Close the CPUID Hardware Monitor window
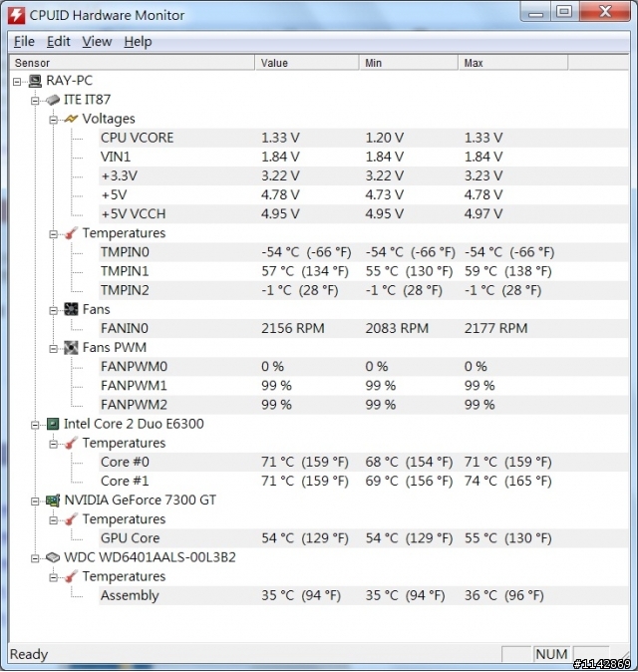 [604, 12]
